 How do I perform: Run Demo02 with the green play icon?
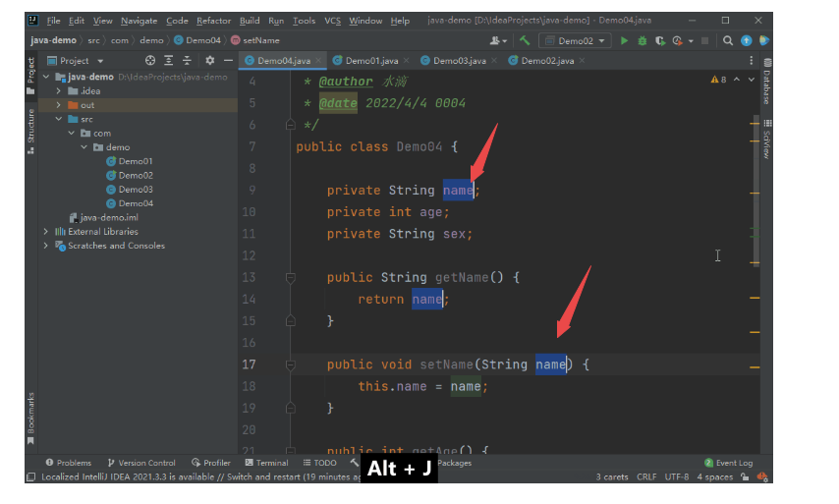[624, 40]
